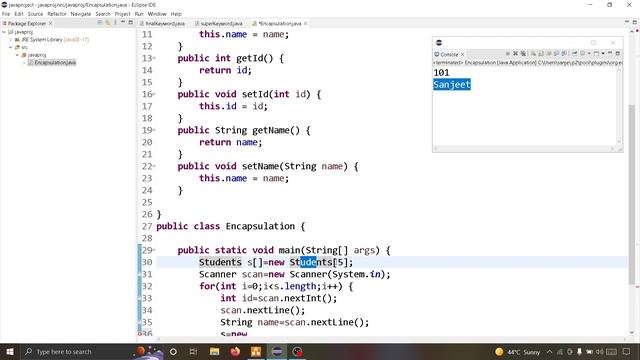Open the Help menu
Image resolution: width=640 pixels, height=360 pixels.
tap(176, 14)
